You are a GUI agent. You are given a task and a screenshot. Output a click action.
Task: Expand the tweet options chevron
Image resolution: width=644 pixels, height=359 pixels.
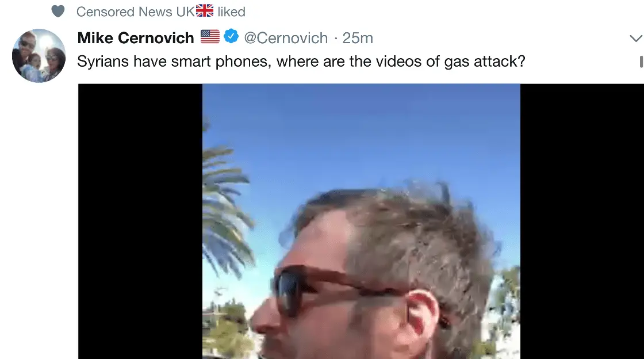click(636, 39)
